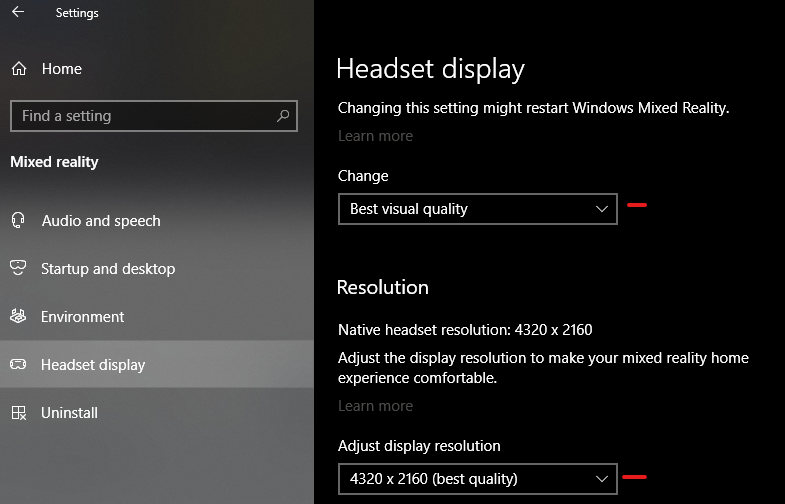
Task: Select the Headset display section
Action: coord(157,364)
